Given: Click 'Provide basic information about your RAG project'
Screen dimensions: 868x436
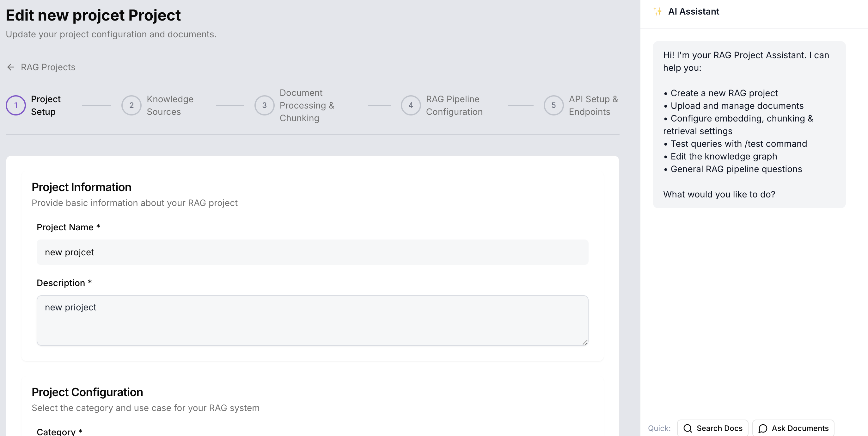Looking at the screenshot, I should pyautogui.click(x=134, y=203).
